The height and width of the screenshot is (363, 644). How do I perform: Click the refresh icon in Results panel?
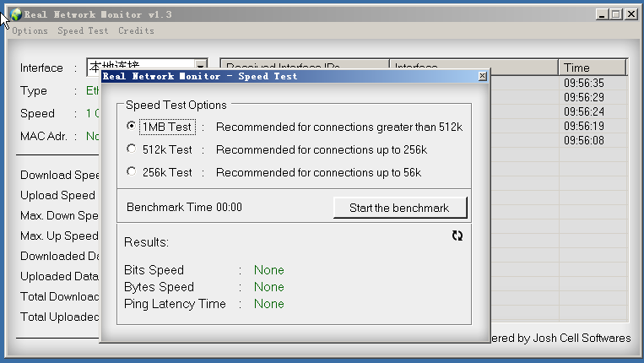(x=457, y=236)
